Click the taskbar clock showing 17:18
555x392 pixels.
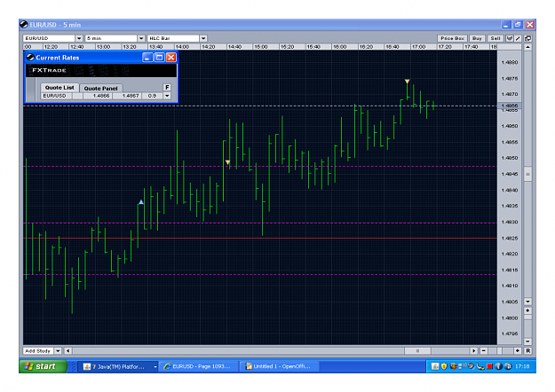[522, 366]
